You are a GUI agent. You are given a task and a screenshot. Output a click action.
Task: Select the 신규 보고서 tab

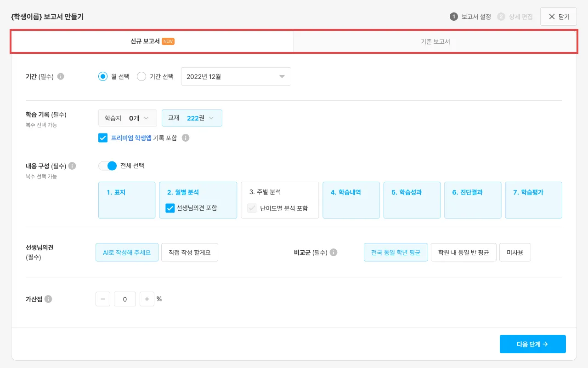pos(152,41)
